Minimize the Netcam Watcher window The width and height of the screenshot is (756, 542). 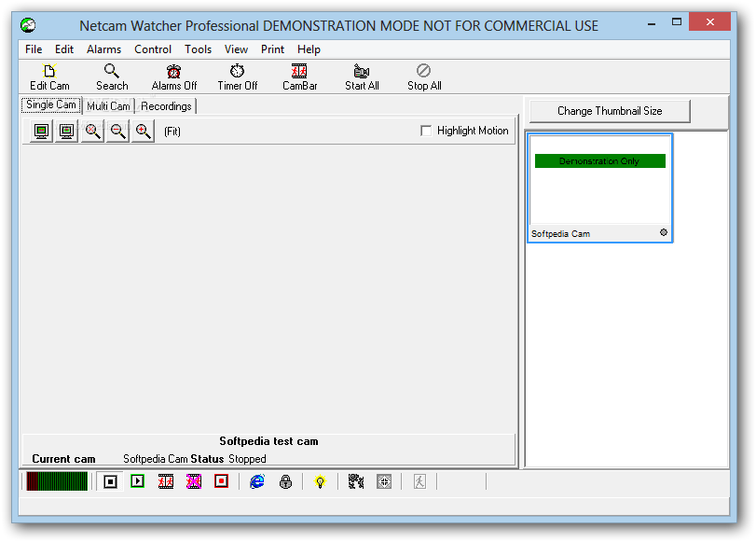(652, 22)
